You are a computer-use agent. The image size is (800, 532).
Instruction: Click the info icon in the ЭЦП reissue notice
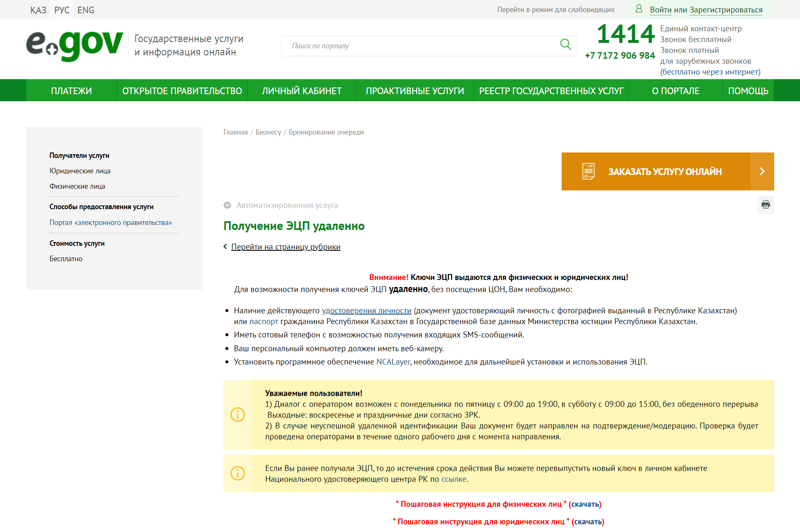coord(237,473)
